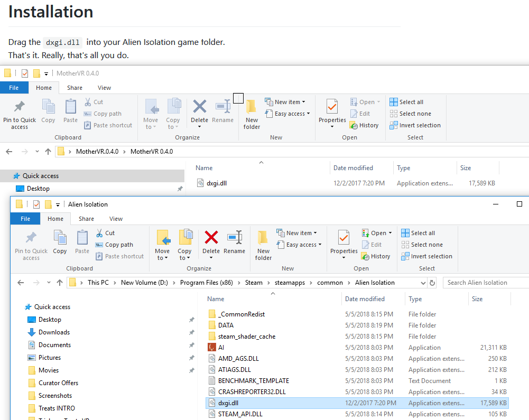
Task: Click red Delete icon in Alien Isolation ribbon
Action: [211, 238]
